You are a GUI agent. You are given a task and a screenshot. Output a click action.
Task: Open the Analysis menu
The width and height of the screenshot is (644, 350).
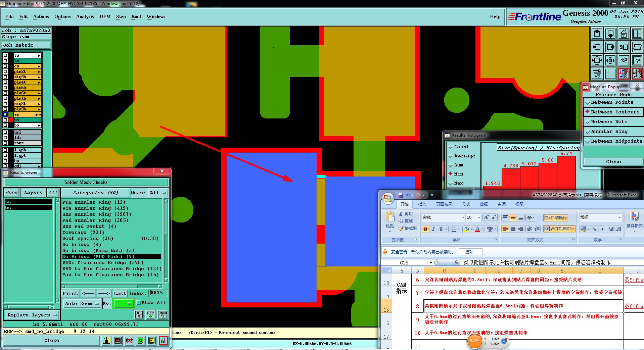[85, 16]
